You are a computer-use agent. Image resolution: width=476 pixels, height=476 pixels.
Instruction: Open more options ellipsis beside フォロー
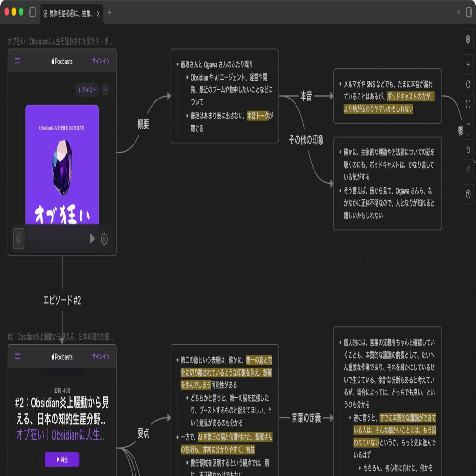pos(105,90)
